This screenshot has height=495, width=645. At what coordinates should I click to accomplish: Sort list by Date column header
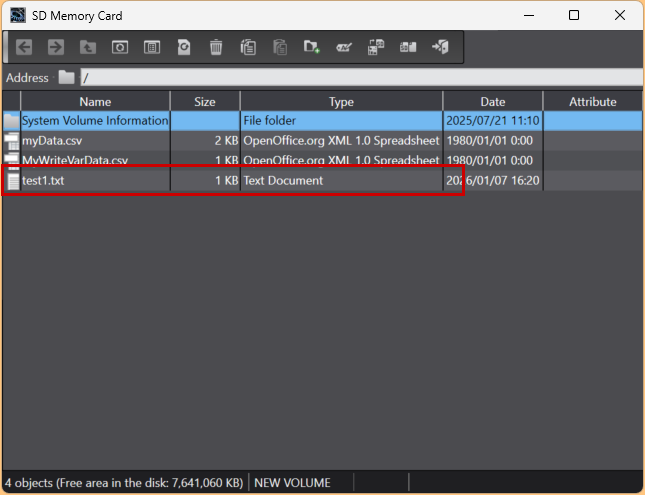(x=492, y=101)
